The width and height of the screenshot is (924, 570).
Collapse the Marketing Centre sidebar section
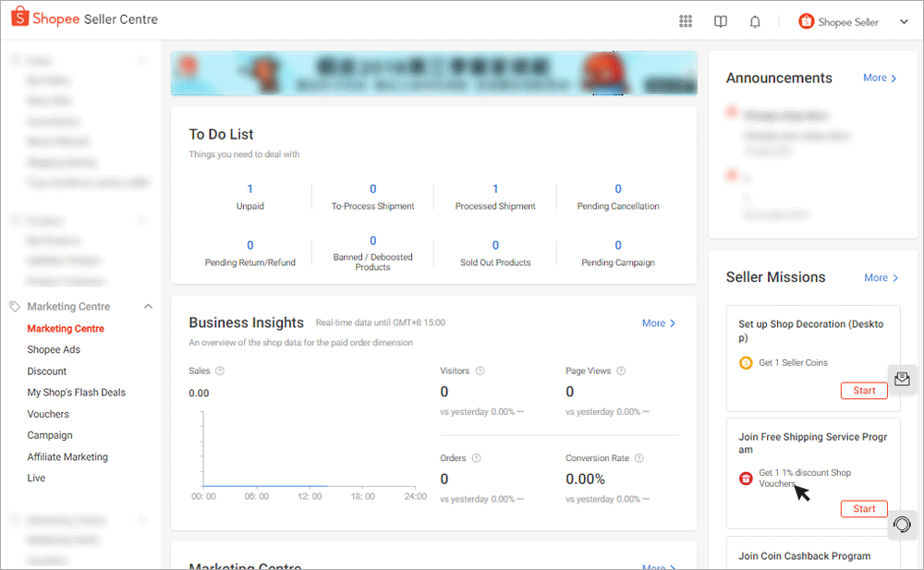(x=148, y=306)
